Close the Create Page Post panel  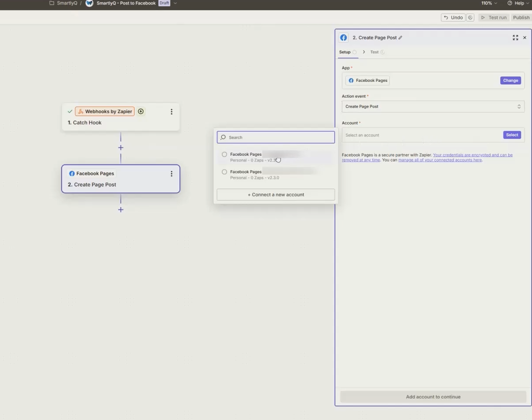tap(525, 38)
